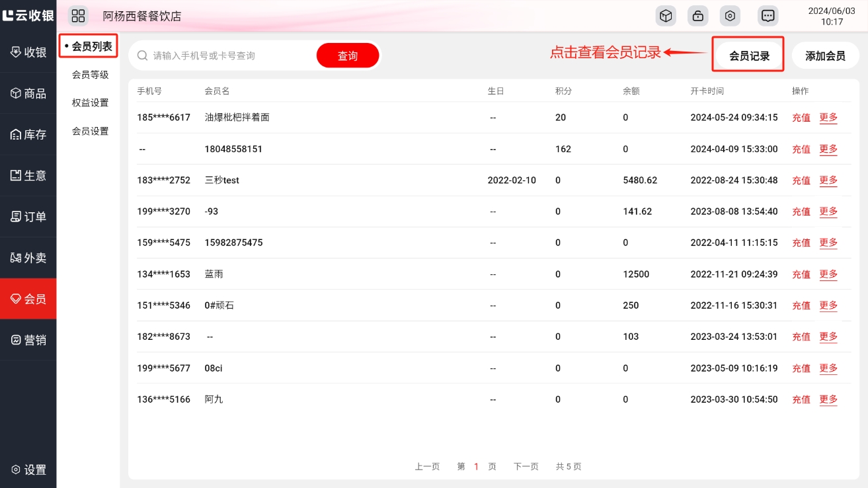The width and height of the screenshot is (868, 488).
Task: Click the hexagon settings icon in top bar
Action: pos(730,16)
